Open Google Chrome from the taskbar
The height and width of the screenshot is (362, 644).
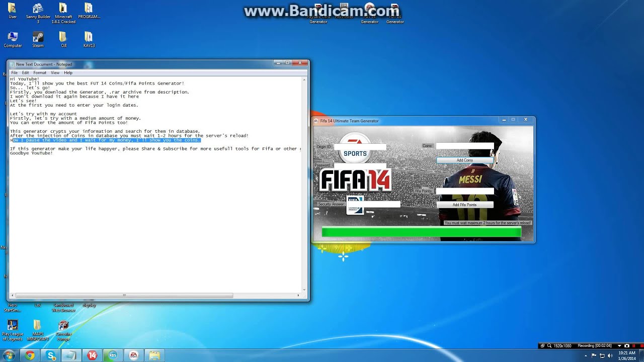30,355
